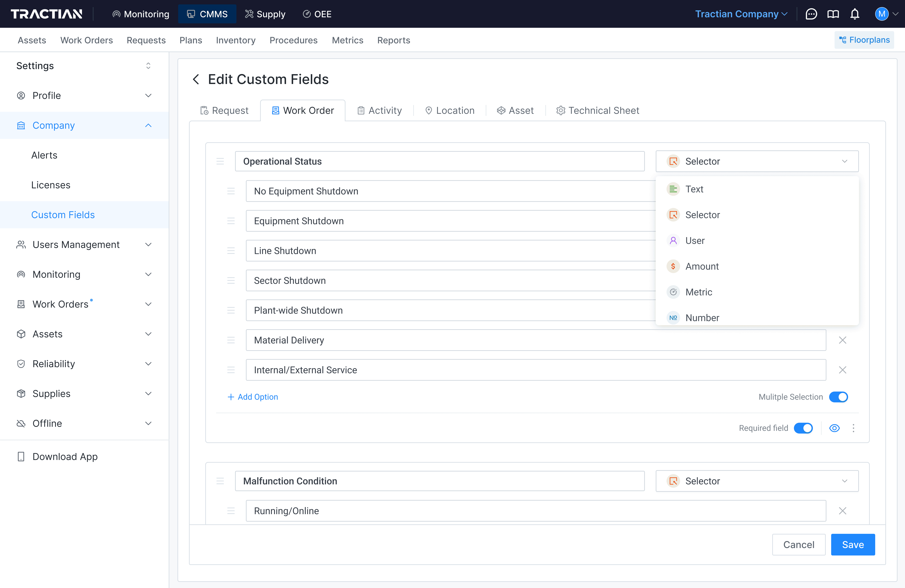Grab the drag handle for Internal/External Service option

pyautogui.click(x=231, y=370)
